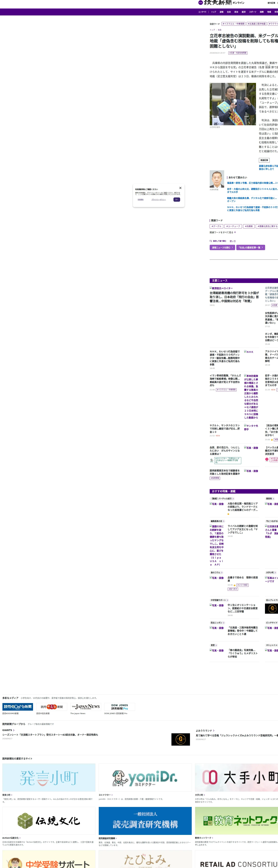
Task: Expand the 編集委員の目 section chevron
Action: (224, 521)
